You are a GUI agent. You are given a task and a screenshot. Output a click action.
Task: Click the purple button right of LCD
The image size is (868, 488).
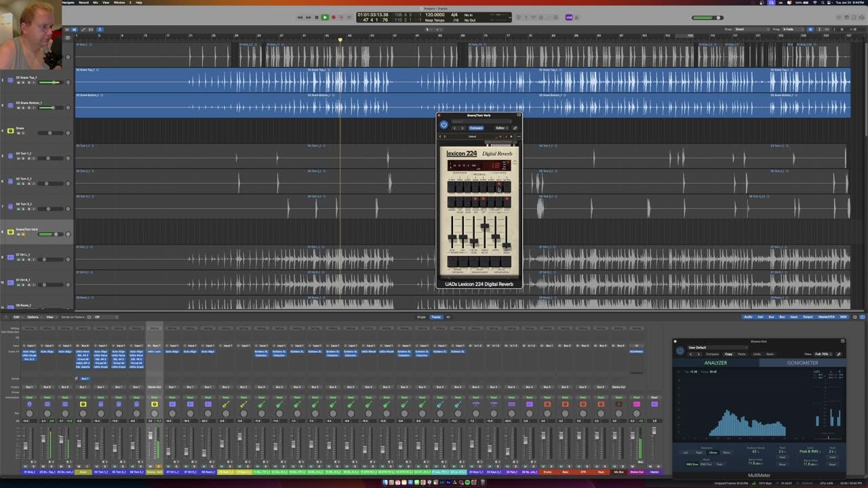tap(569, 17)
